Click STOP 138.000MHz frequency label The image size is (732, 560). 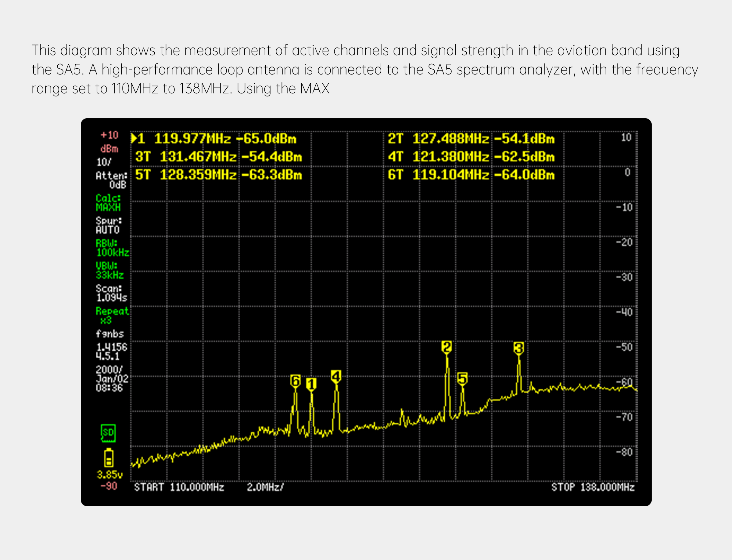click(593, 487)
